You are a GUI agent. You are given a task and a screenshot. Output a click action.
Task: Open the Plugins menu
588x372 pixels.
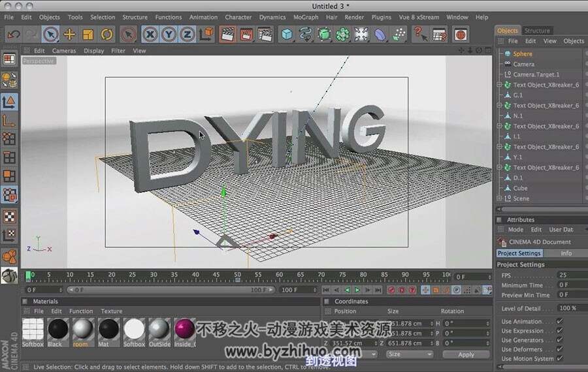point(381,17)
